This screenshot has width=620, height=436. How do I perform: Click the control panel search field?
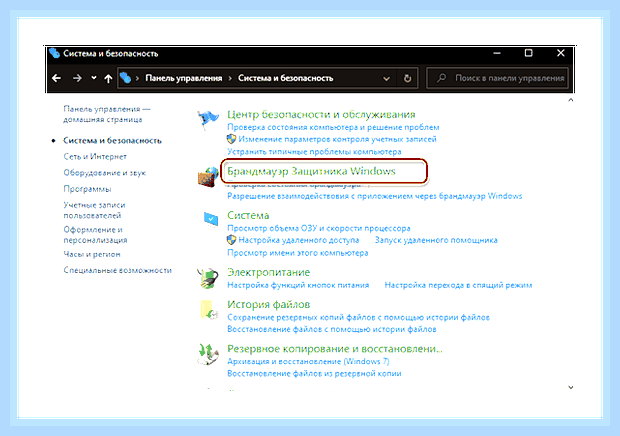click(x=497, y=78)
